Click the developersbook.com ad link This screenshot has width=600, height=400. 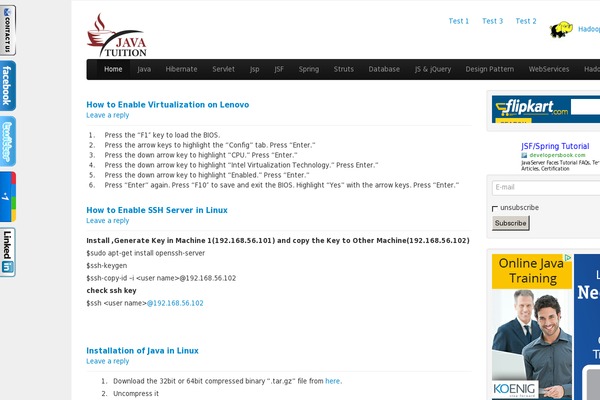(x=558, y=155)
